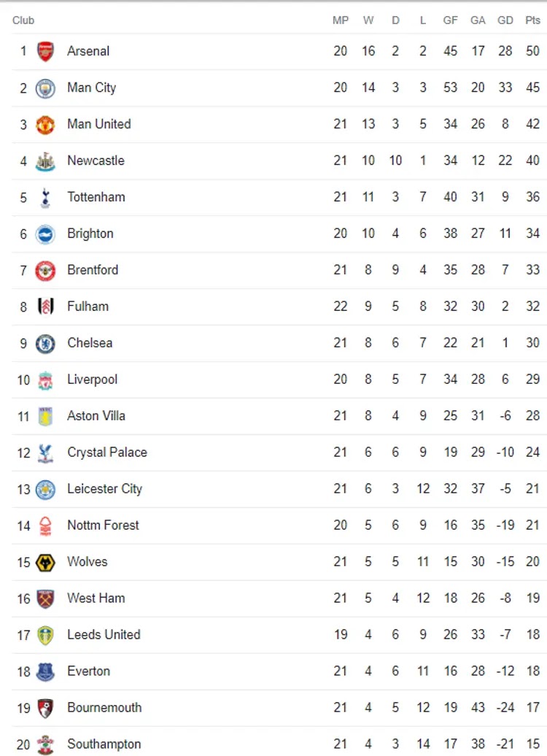Click the Liverpool club crest
The height and width of the screenshot is (756, 547).
point(45,380)
